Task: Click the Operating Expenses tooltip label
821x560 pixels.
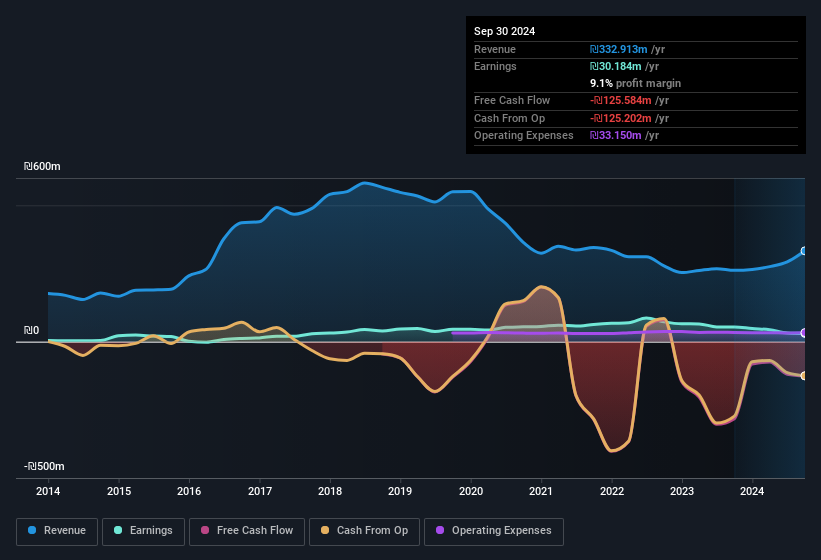Action: coord(524,136)
